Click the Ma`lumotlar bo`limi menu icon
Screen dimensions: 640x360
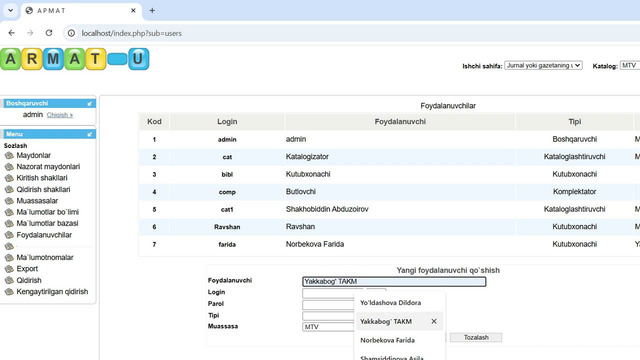pos(9,212)
